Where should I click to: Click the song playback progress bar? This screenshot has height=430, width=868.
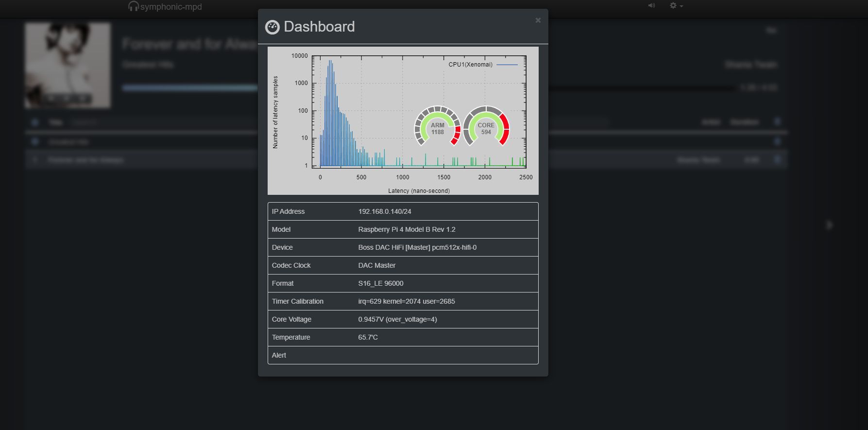pos(429,88)
